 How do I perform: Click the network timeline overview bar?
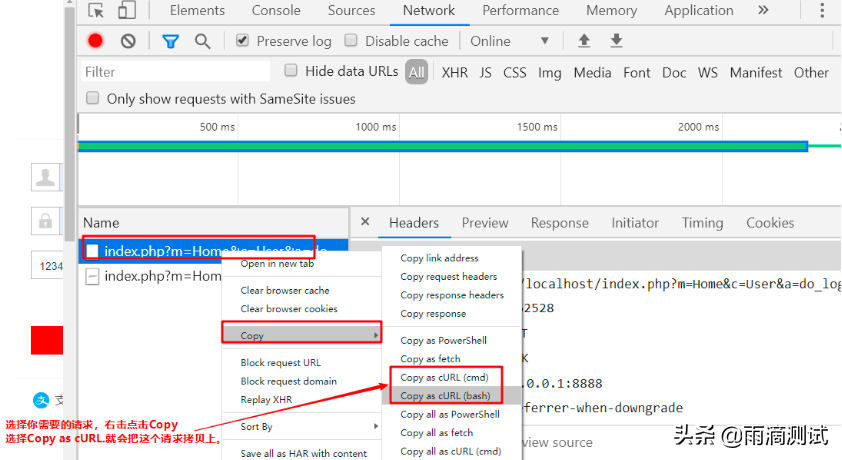click(442, 146)
